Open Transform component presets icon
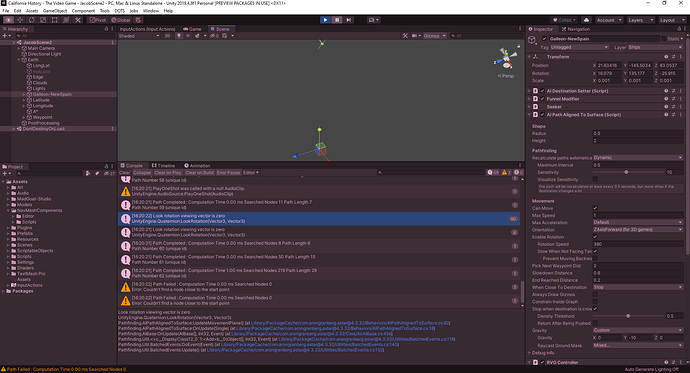The image size is (690, 373). pyautogui.click(x=673, y=57)
